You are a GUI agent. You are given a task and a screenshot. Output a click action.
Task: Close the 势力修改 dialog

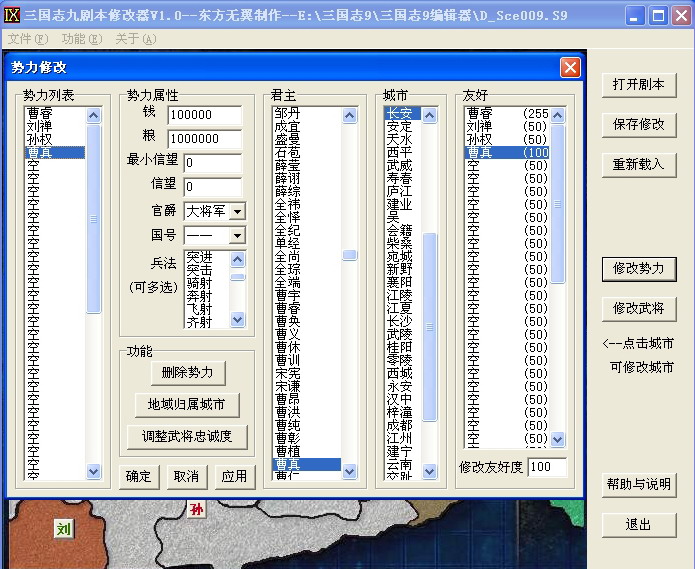pos(570,68)
